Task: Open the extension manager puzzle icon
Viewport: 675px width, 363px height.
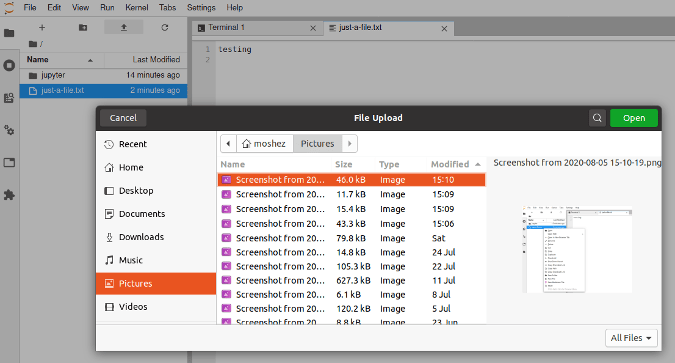Action: (9, 195)
